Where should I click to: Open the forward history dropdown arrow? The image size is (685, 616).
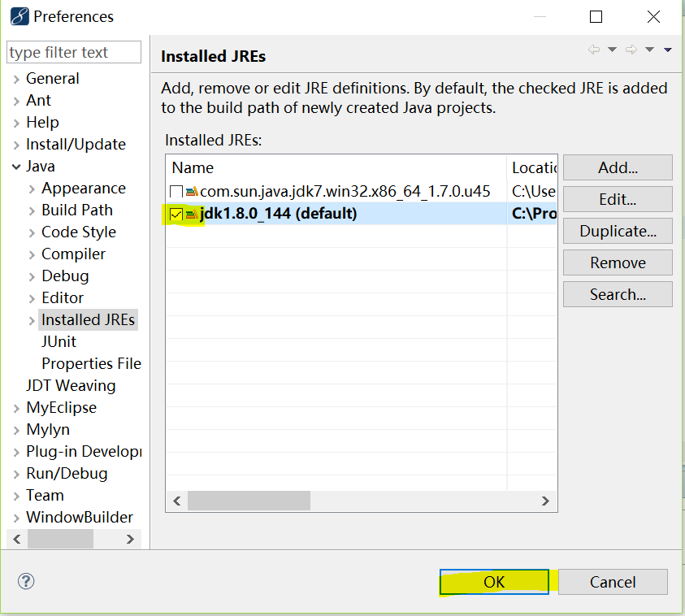click(x=649, y=50)
